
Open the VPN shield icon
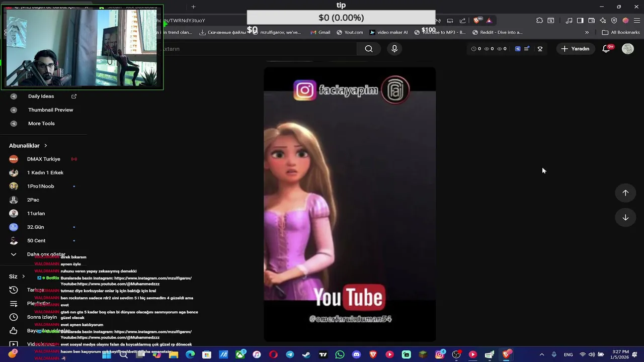point(614,21)
